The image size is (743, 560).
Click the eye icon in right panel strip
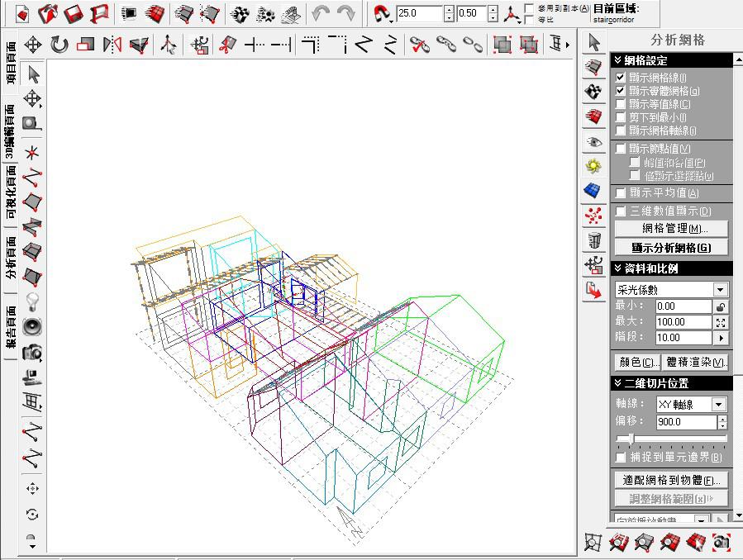(x=593, y=141)
